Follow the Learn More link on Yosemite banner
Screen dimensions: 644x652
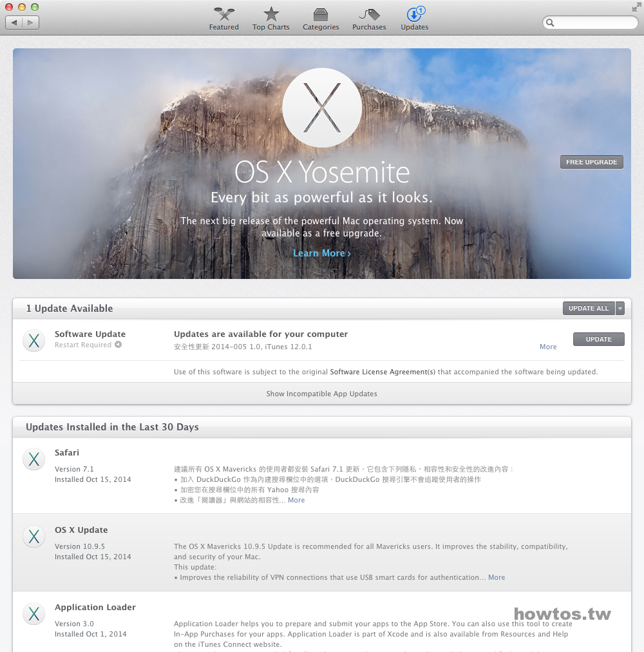click(322, 253)
